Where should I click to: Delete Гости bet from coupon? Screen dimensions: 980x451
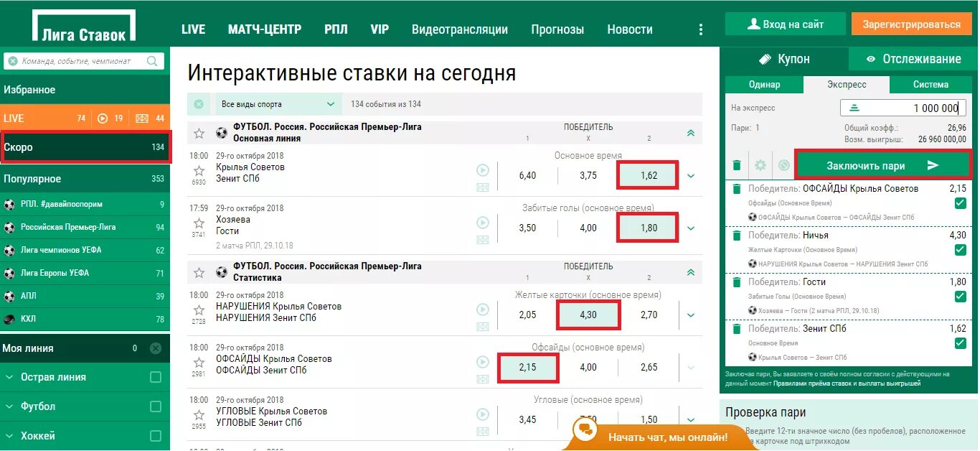(x=736, y=282)
